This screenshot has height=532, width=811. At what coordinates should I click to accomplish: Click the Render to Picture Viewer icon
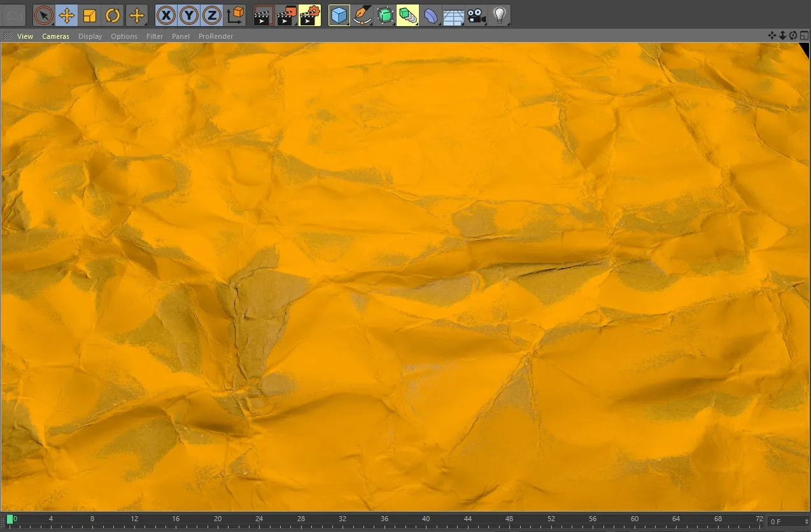pyautogui.click(x=286, y=15)
